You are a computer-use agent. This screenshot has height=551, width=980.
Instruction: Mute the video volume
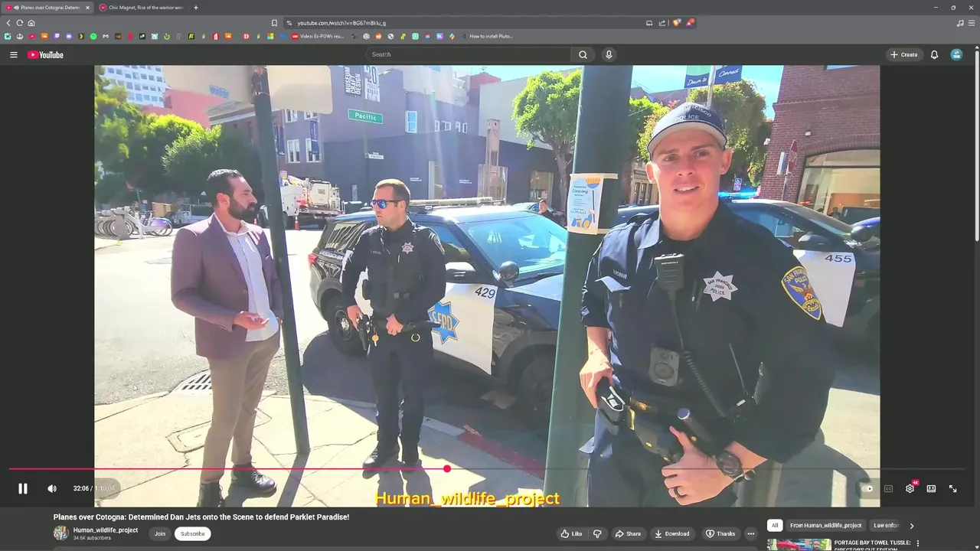[52, 488]
